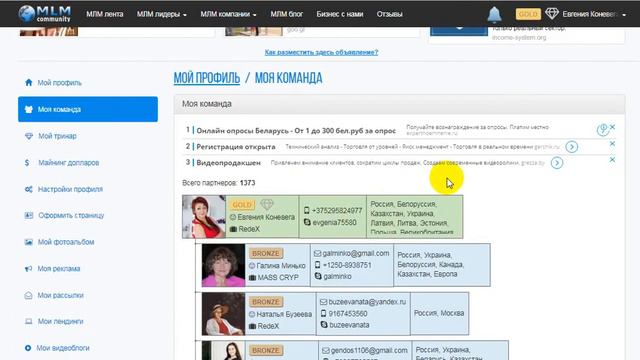Select Моя команда in the sidebar

[88, 109]
